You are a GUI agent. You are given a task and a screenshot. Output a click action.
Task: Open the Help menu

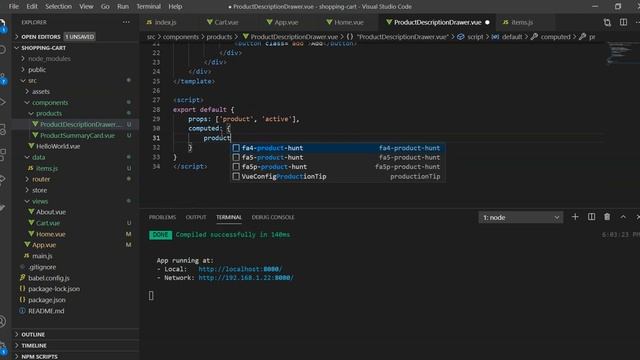[x=175, y=7]
